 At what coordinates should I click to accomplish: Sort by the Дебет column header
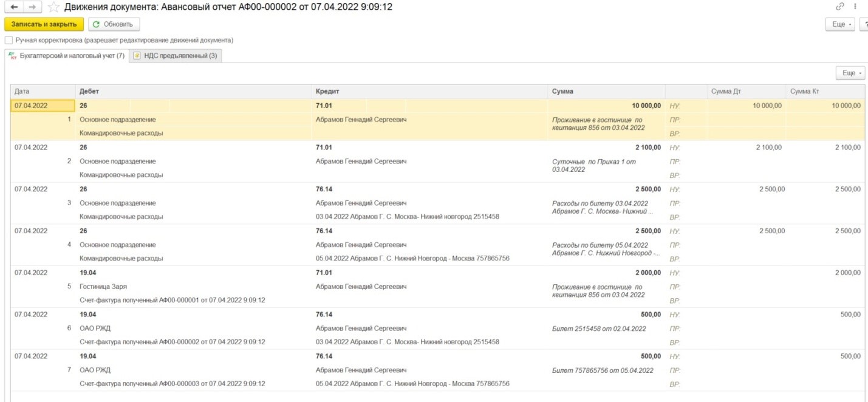[193, 91]
